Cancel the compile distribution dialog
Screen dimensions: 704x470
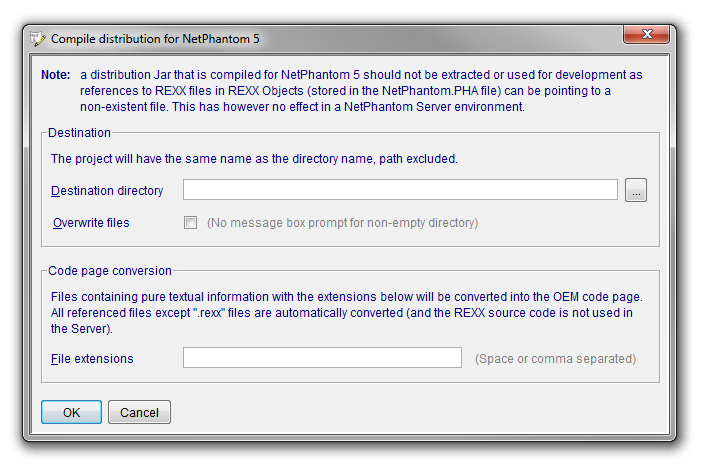(139, 412)
